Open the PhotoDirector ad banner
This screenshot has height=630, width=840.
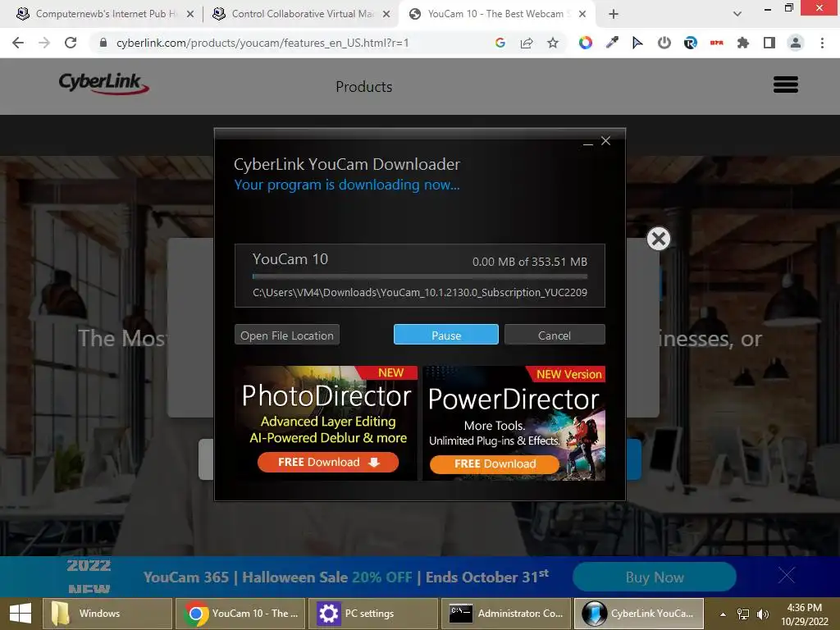click(326, 422)
